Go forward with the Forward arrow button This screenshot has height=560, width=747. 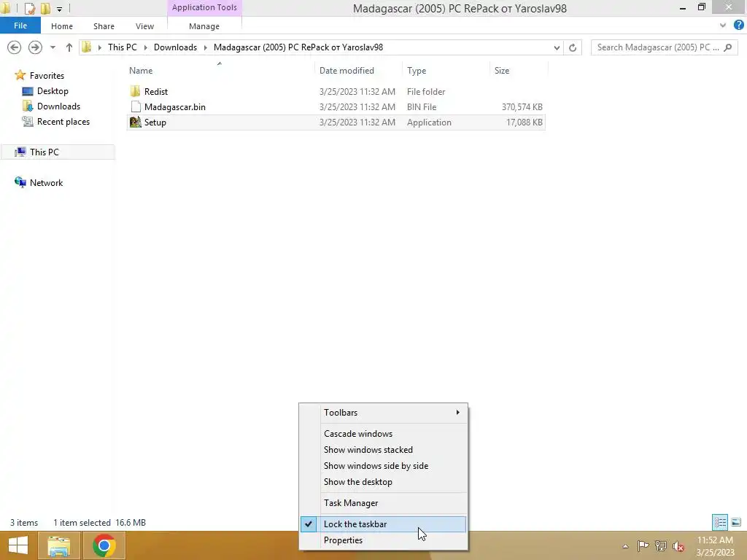(x=35, y=47)
